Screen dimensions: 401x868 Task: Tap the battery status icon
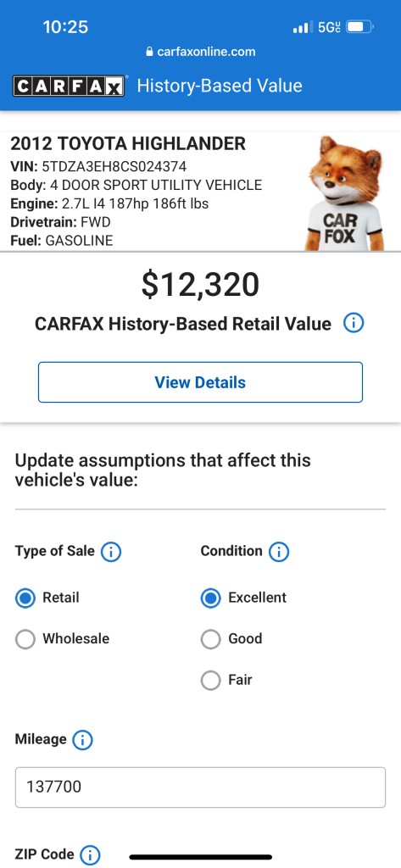[x=361, y=26]
